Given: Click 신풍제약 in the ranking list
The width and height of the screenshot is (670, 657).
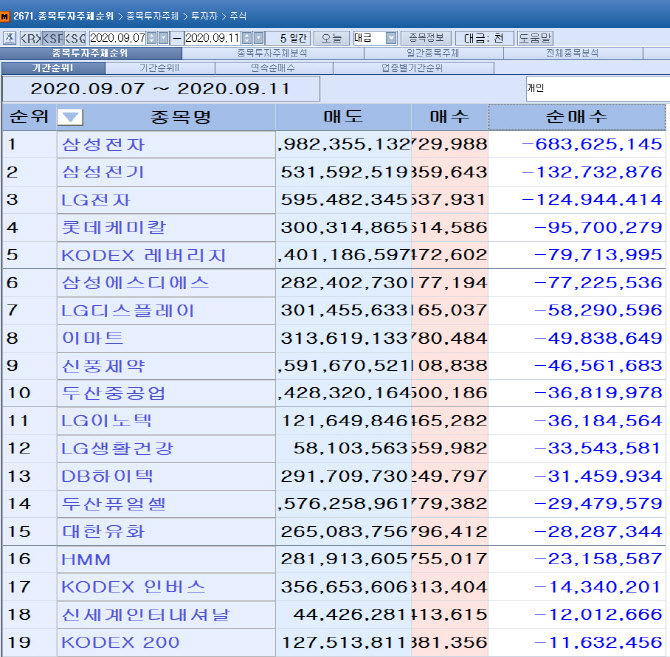Looking at the screenshot, I should pos(104,366).
